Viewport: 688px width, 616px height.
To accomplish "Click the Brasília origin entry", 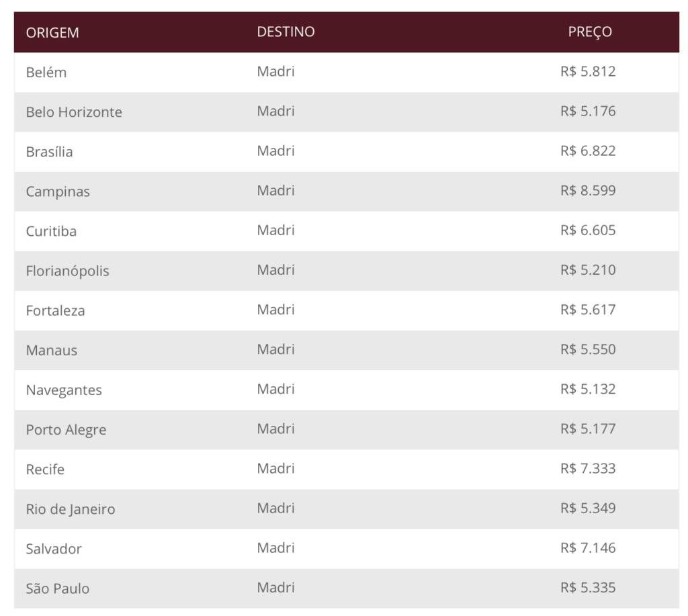I will point(49,151).
